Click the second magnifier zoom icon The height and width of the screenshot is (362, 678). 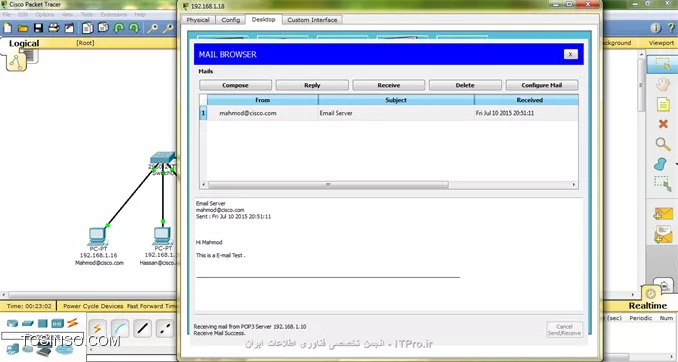(x=167, y=29)
